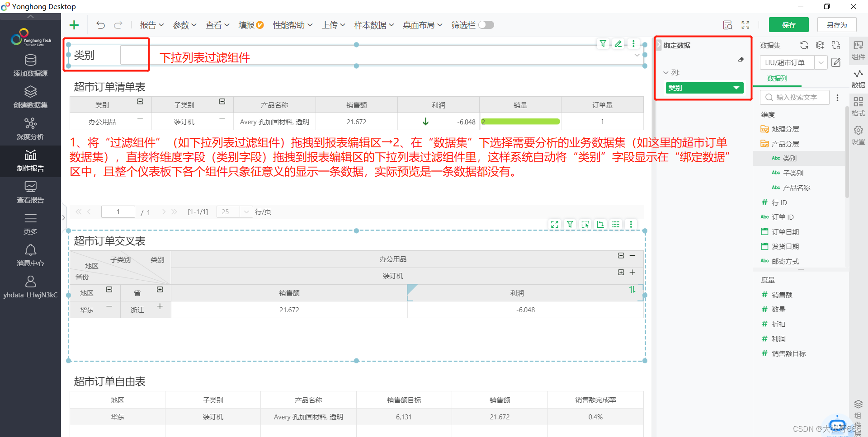The image size is (868, 437).
Task: Select the 产品名称 dimension field
Action: tap(796, 188)
